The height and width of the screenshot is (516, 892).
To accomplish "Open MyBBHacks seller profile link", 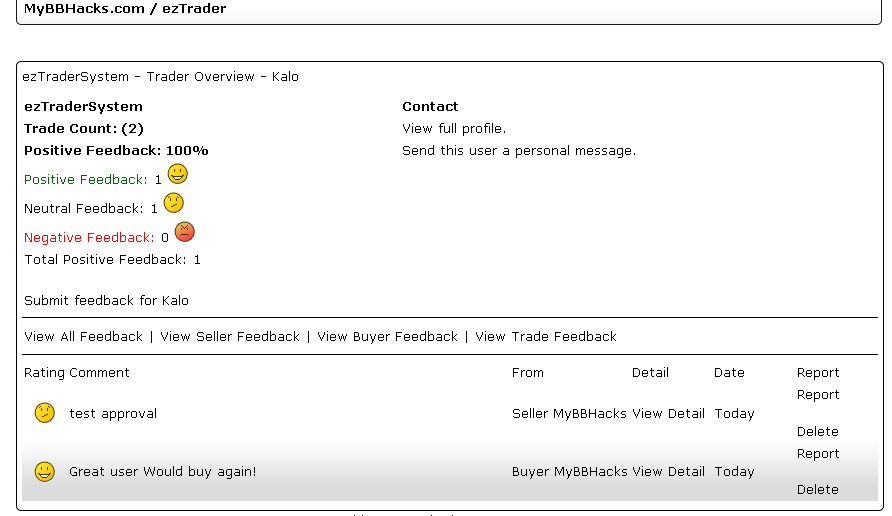I will [590, 414].
